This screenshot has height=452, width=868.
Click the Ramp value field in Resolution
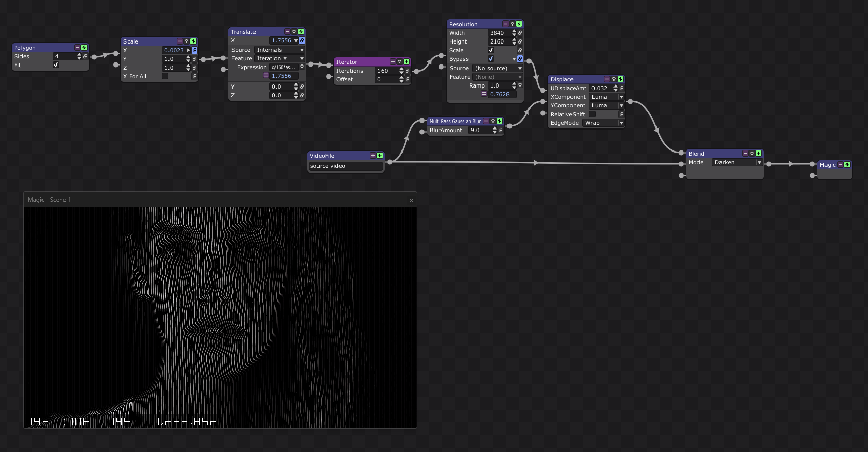(x=499, y=85)
